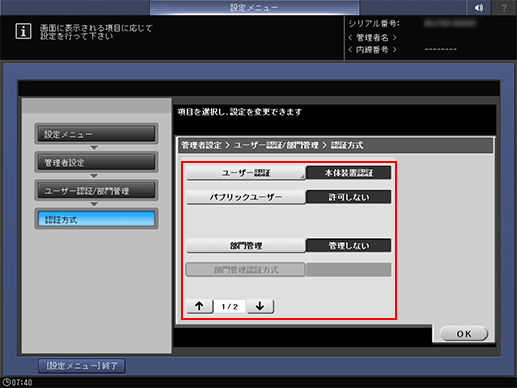Click the 管理しない value field
This screenshot has height=388, width=517.
click(x=349, y=246)
